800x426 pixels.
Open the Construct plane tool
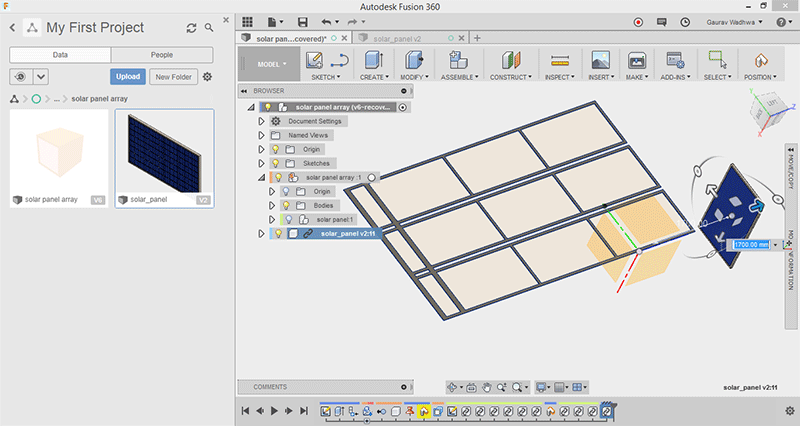coord(509,61)
